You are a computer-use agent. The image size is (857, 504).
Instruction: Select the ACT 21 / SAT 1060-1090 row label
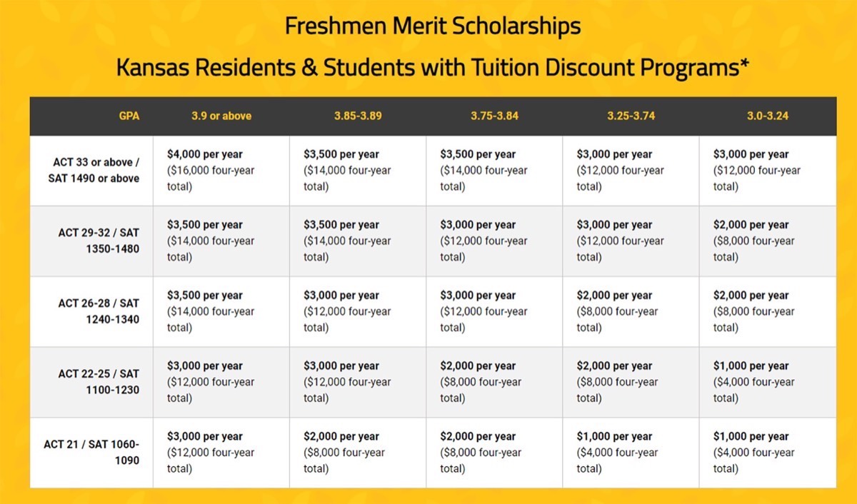[x=91, y=453]
